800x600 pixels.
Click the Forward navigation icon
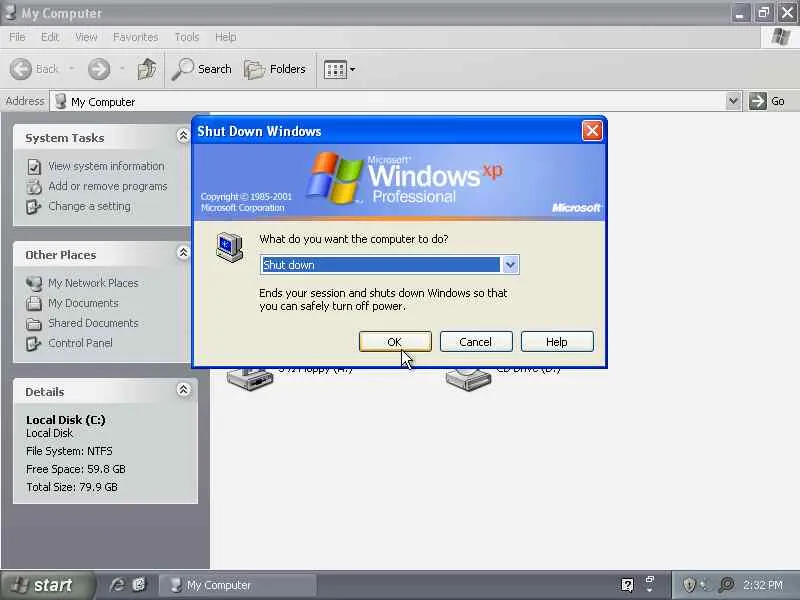click(x=98, y=69)
